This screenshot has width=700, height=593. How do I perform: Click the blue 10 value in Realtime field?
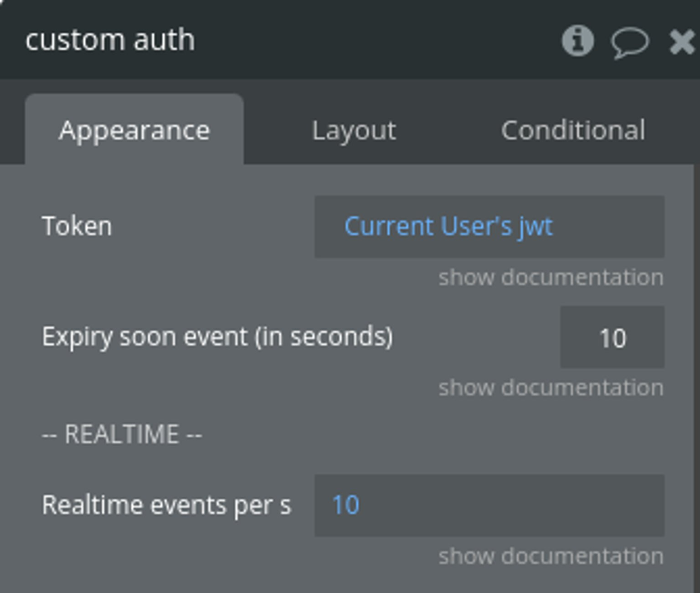(345, 505)
